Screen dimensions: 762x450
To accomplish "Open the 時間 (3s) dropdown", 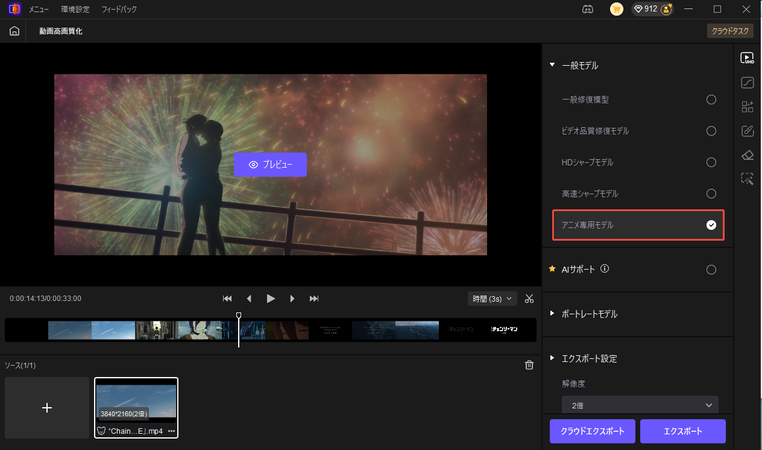I will point(492,299).
